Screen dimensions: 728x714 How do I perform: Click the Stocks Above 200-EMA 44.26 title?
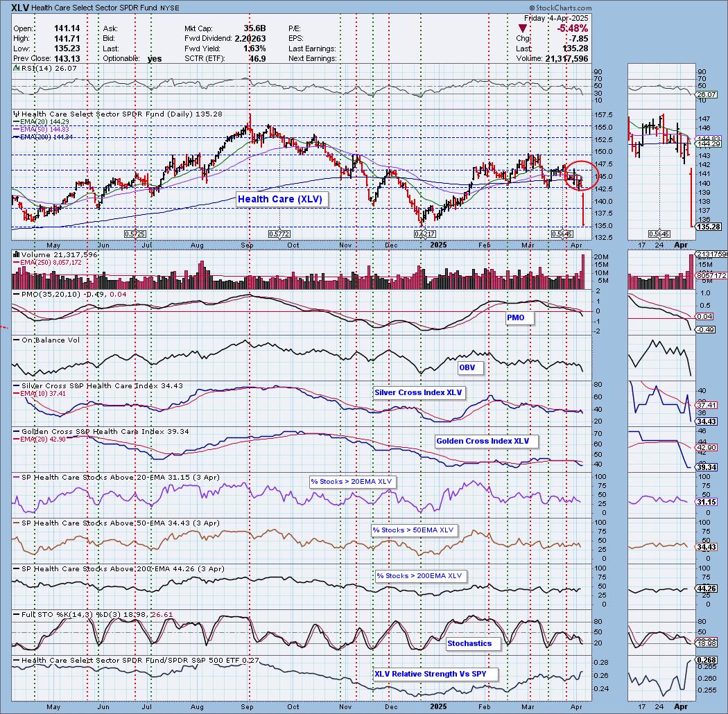click(x=119, y=568)
